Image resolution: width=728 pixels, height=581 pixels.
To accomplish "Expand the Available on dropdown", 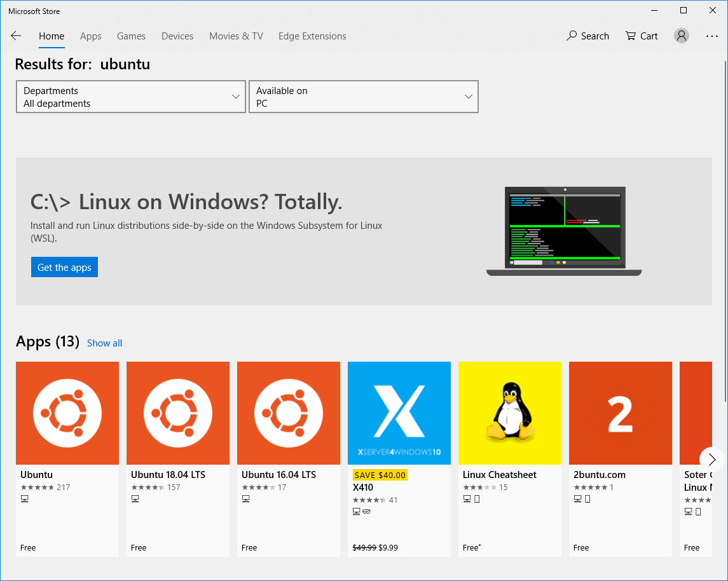I will [363, 97].
